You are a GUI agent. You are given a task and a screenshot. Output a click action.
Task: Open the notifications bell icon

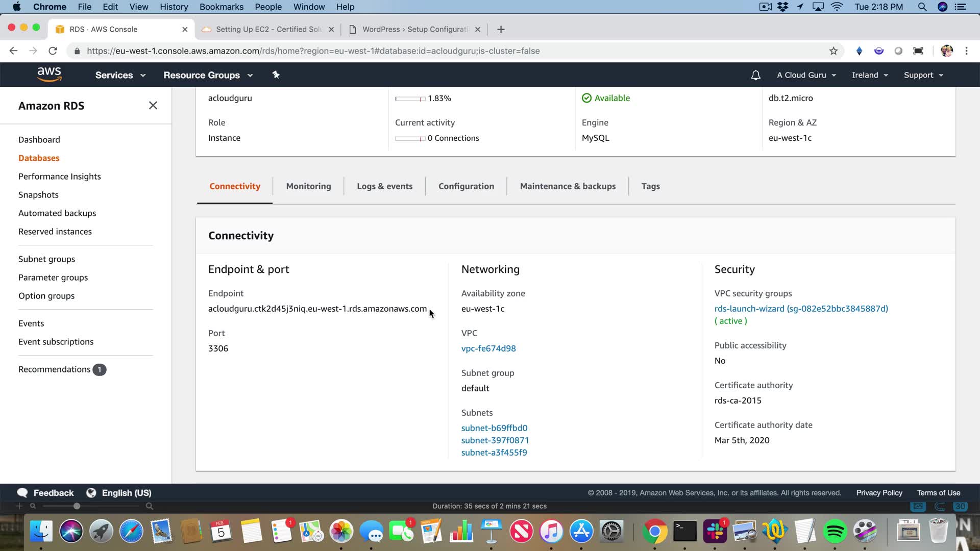(x=755, y=75)
